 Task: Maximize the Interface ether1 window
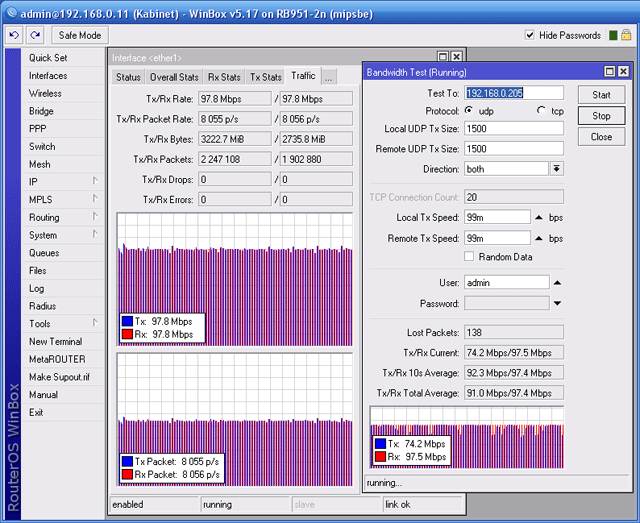(443, 56)
